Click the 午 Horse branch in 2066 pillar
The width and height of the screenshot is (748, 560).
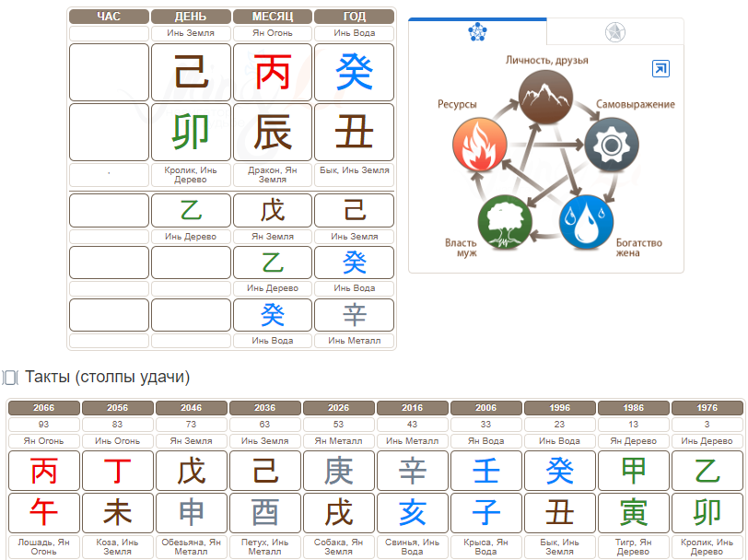43,511
